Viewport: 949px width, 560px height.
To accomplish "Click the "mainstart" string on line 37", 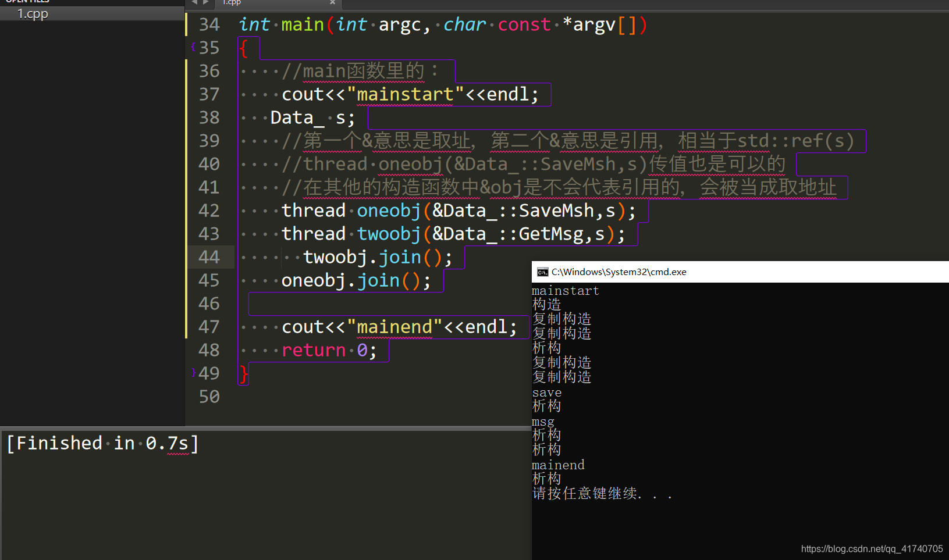I will tap(405, 94).
